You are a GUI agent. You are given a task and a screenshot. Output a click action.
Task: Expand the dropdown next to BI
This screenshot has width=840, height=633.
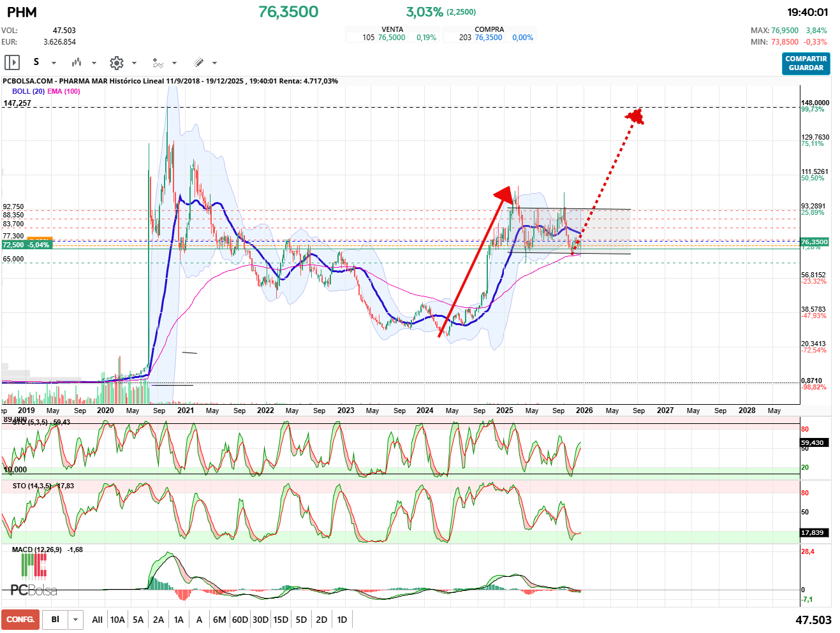76,620
